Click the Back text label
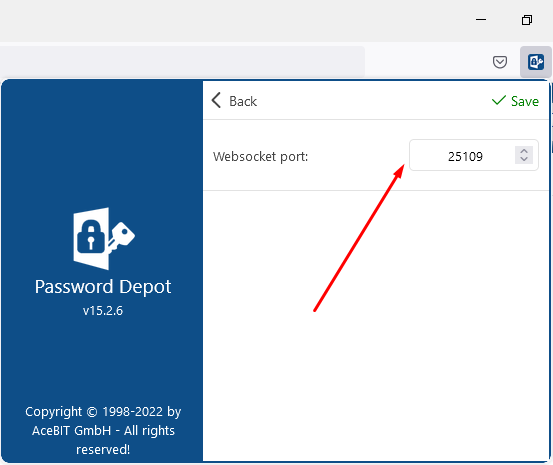Image resolution: width=553 pixels, height=465 pixels. tap(243, 101)
